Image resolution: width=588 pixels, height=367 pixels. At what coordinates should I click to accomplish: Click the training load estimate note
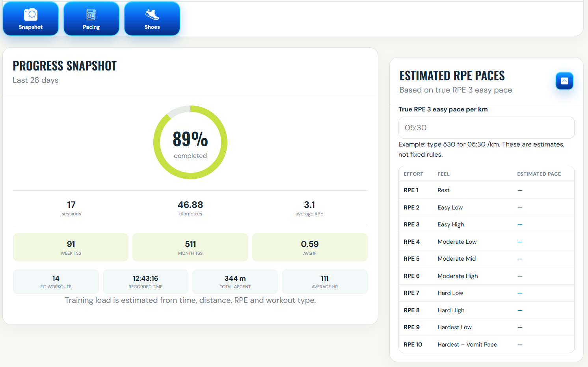pyautogui.click(x=190, y=300)
